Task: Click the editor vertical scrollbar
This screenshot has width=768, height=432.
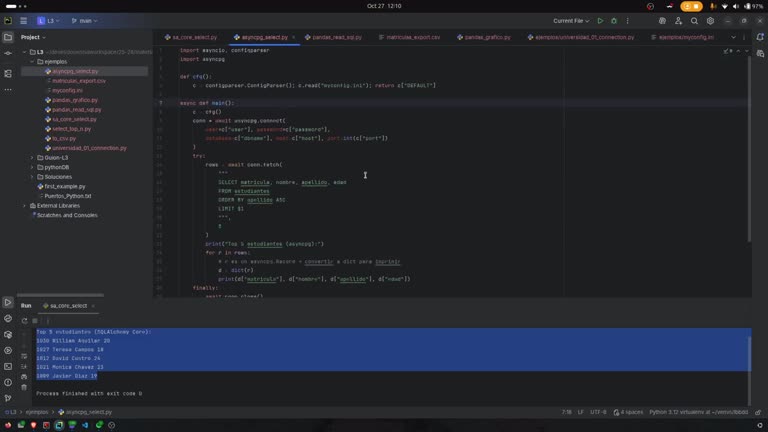Action: click(x=749, y=149)
